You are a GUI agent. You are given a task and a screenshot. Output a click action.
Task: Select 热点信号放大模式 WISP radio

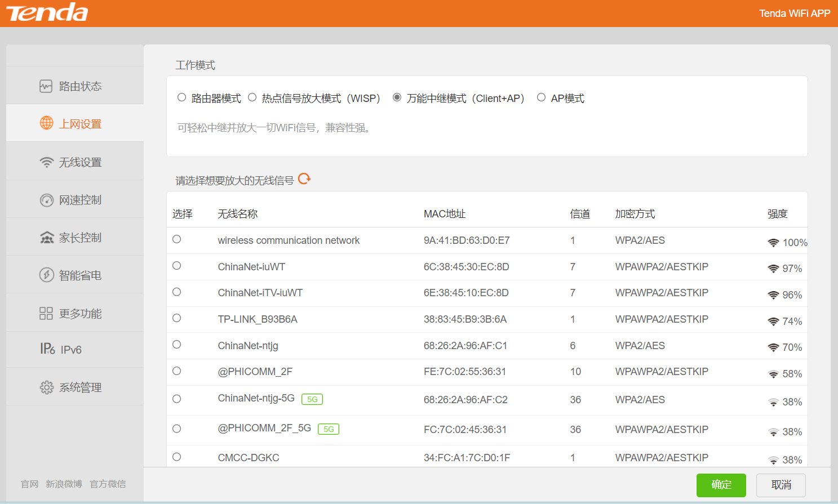[x=252, y=97]
